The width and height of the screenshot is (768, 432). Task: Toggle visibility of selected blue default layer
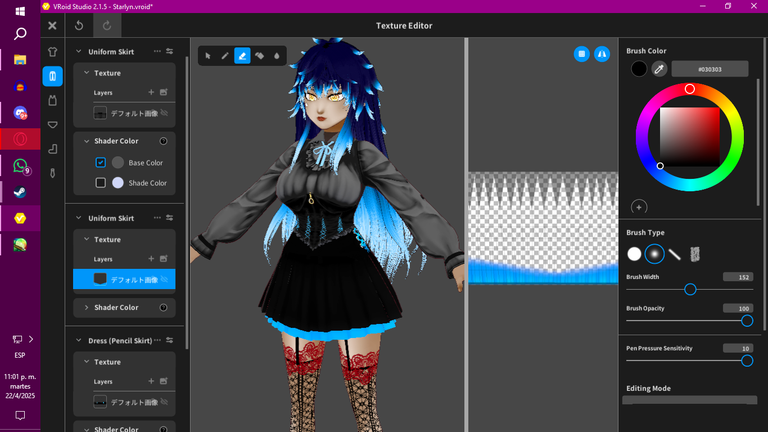[165, 280]
